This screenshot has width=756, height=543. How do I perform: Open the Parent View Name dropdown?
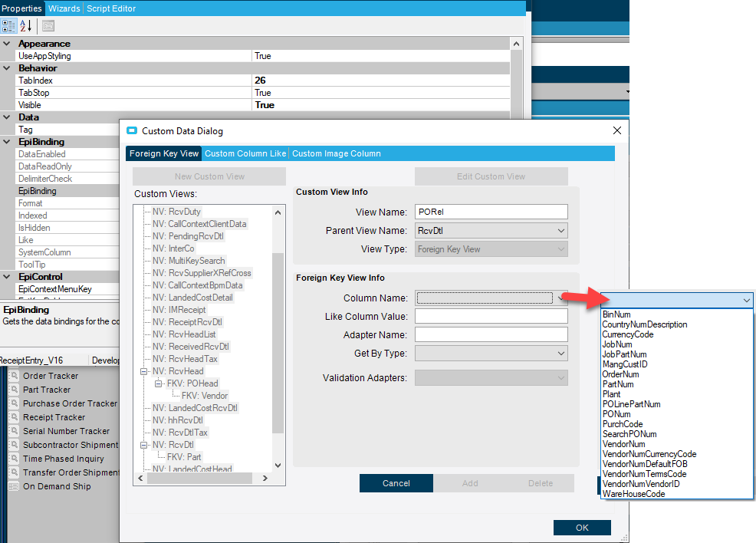pyautogui.click(x=561, y=231)
